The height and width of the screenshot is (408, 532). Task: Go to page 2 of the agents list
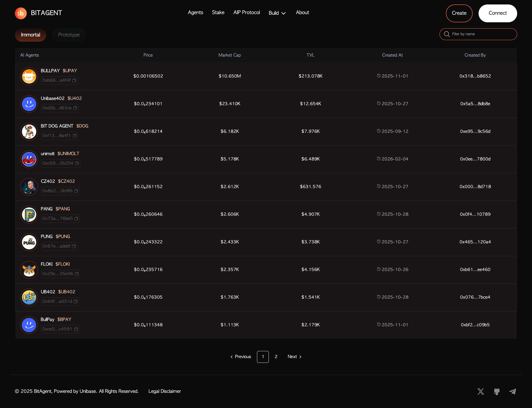coord(276,356)
